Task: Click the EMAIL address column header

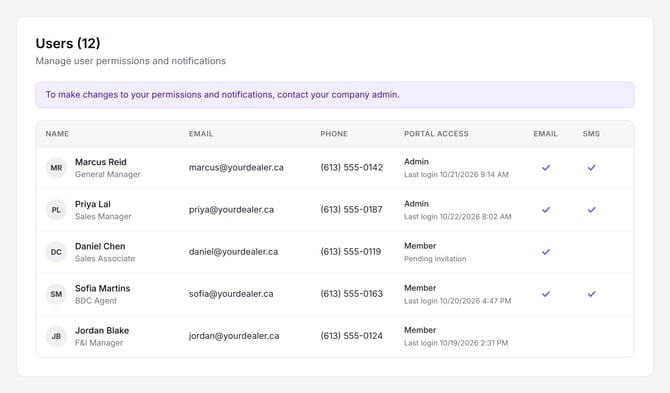Action: 201,134
